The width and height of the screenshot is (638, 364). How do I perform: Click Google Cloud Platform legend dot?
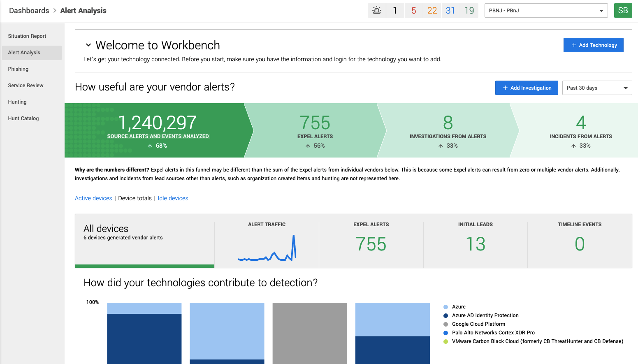click(x=445, y=324)
